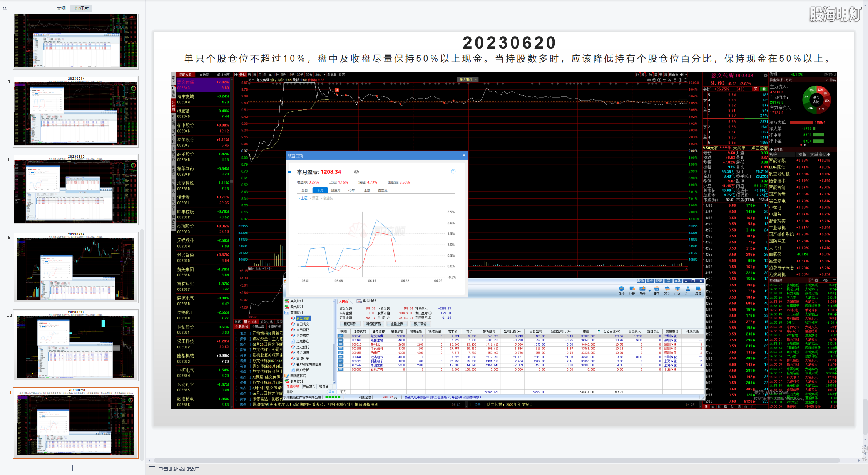868x475 pixels.
Task: Select the 近三月 tab in 收益曲线 dialog
Action: (336, 190)
